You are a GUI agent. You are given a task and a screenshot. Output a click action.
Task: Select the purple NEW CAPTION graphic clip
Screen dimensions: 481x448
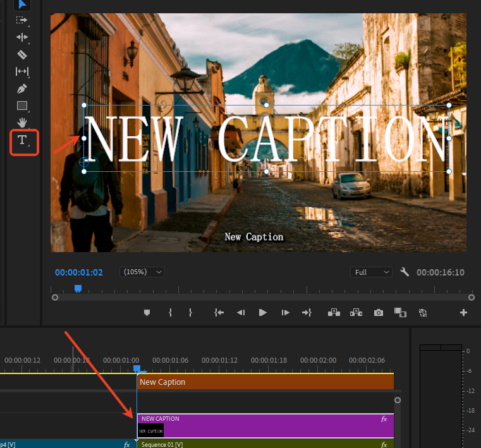265,426
